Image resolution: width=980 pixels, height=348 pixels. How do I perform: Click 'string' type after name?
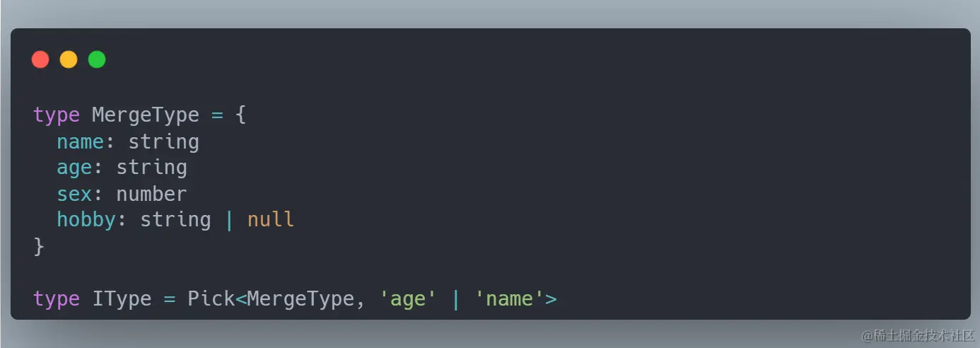163,142
